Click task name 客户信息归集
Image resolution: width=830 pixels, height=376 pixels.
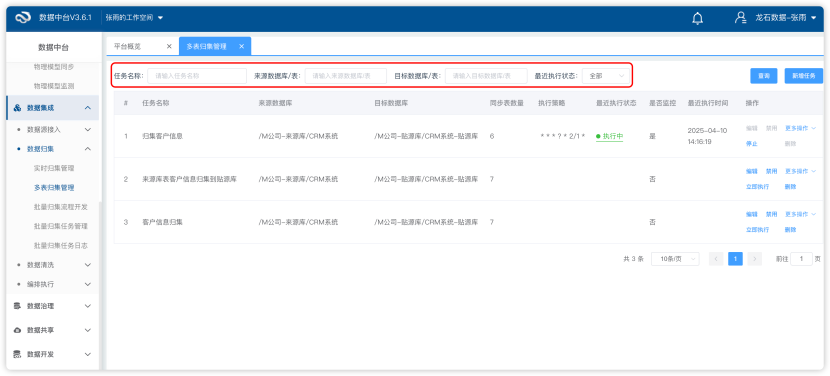163,222
